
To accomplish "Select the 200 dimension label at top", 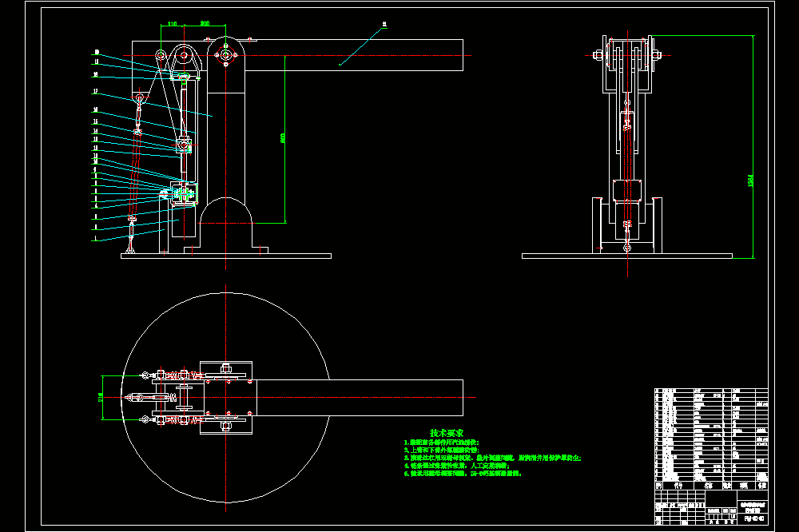I will click(x=205, y=23).
